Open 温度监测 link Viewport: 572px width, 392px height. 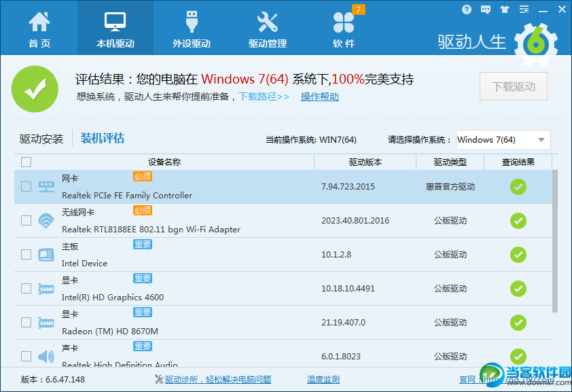(323, 380)
